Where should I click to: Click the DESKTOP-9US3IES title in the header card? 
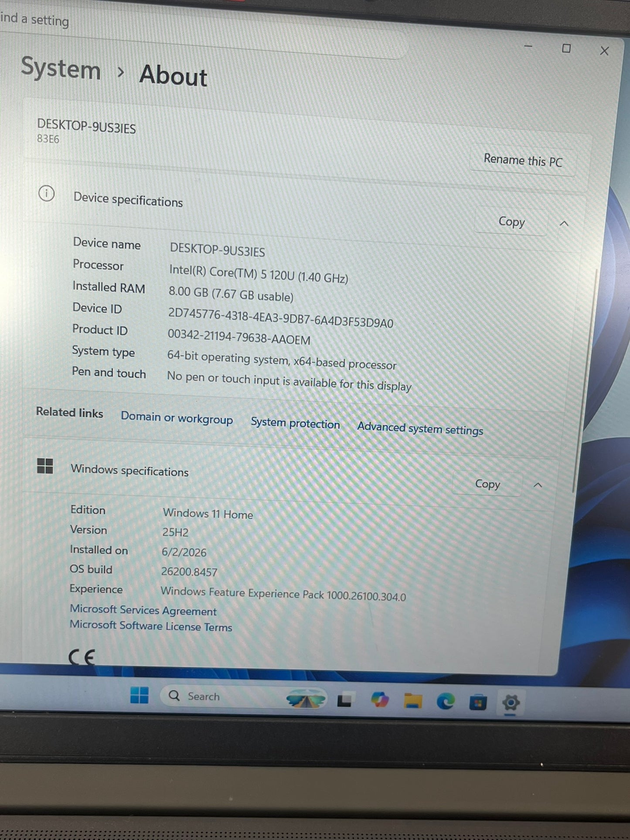point(86,126)
